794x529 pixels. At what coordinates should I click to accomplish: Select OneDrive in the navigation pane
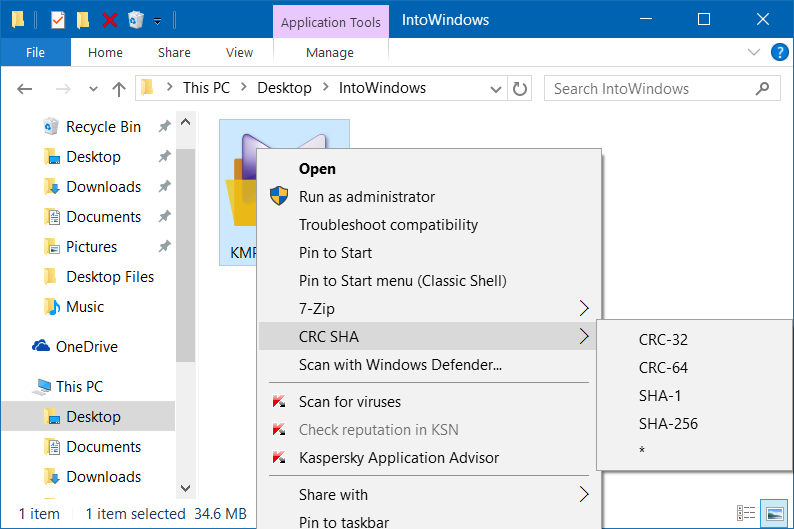point(86,347)
